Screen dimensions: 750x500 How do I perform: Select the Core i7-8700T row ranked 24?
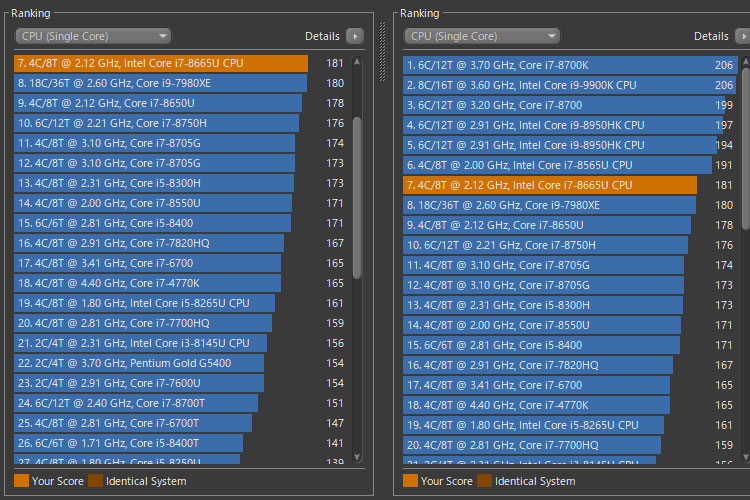click(x=135, y=403)
